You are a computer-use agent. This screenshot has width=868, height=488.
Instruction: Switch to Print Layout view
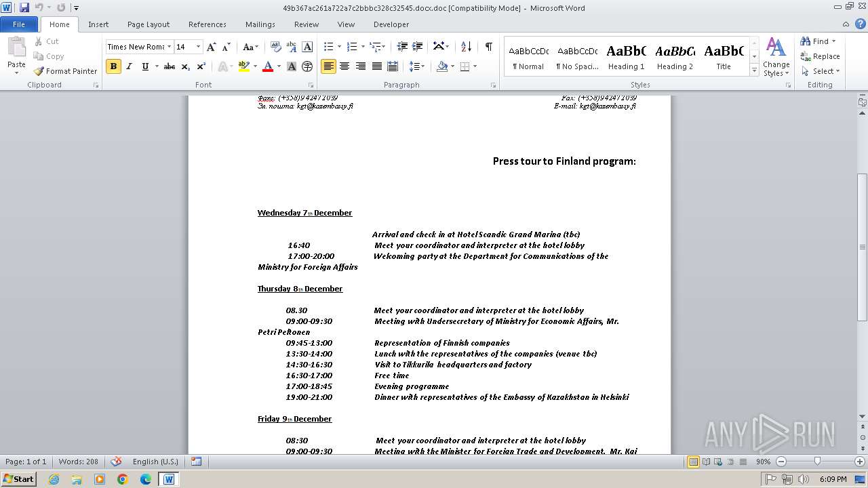click(694, 462)
